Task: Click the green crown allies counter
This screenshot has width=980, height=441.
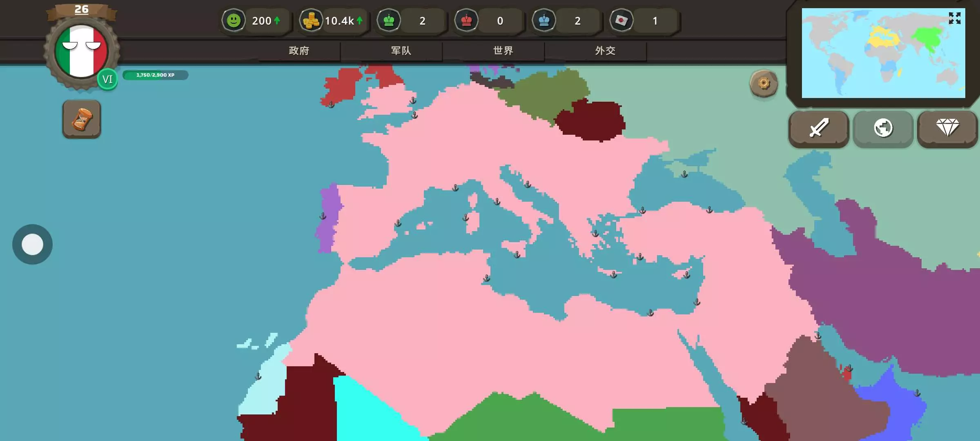Action: click(x=389, y=20)
